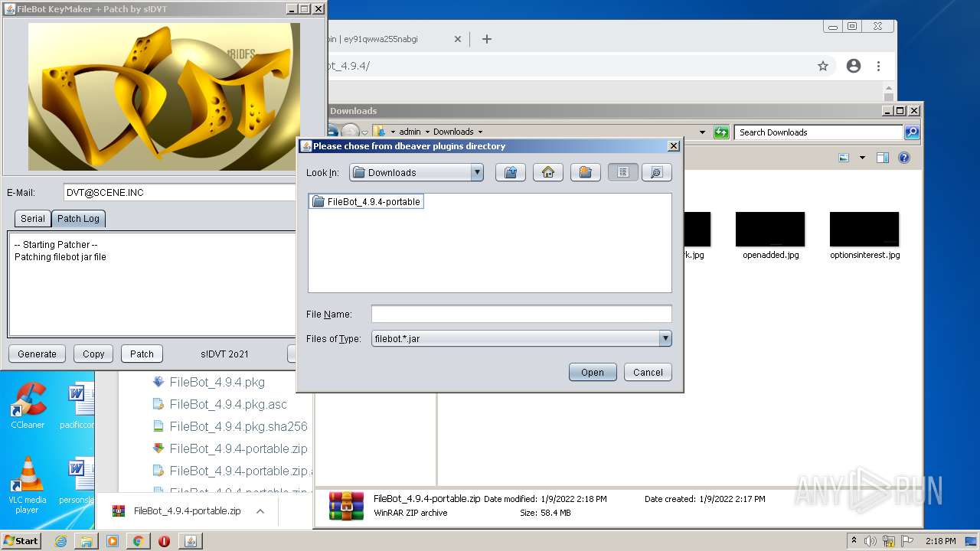
Task: Click FileBot_4.9.4.pkg.asc link
Action: click(x=228, y=404)
